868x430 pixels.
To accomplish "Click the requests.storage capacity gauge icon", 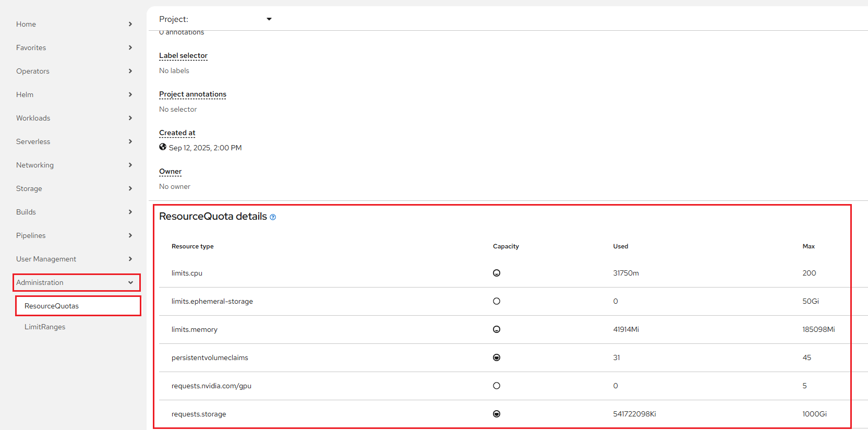I will pyautogui.click(x=497, y=414).
